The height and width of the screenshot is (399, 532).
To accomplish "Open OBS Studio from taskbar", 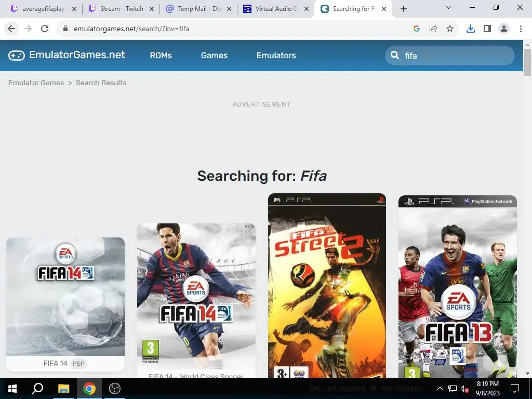I will pyautogui.click(x=115, y=389).
